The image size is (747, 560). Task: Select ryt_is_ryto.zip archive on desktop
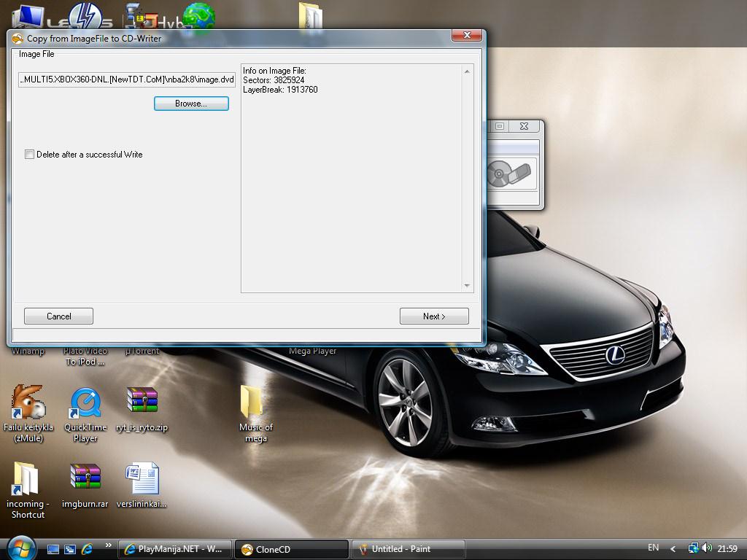click(142, 408)
